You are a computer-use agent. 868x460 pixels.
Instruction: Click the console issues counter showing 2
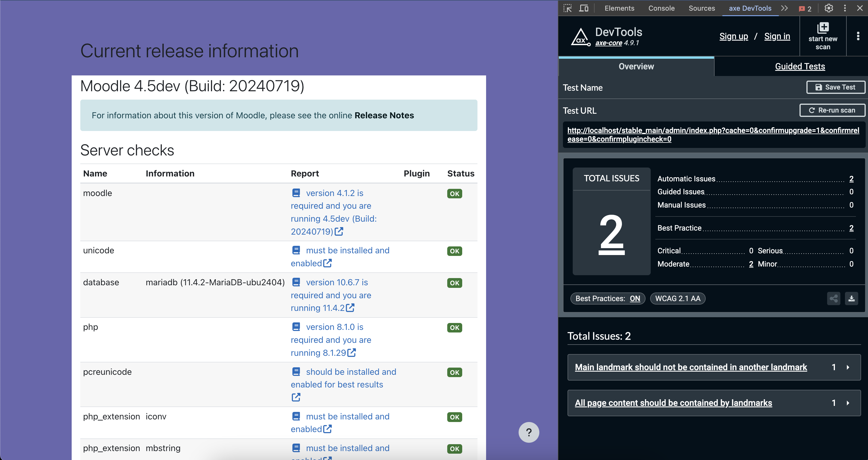tap(805, 9)
